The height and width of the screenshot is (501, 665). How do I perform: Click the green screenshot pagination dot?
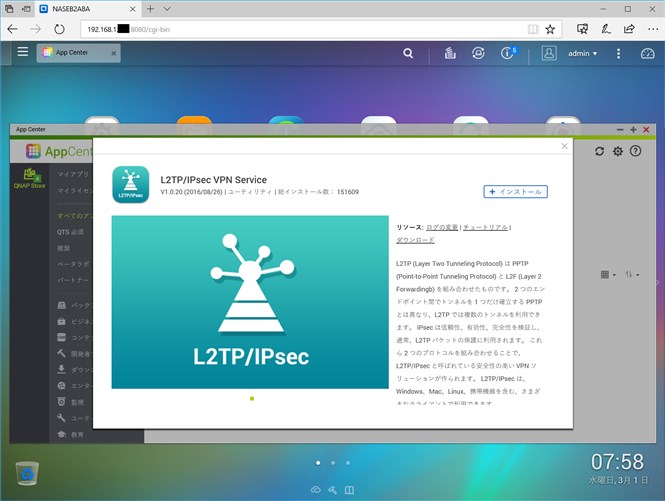pyautogui.click(x=252, y=399)
